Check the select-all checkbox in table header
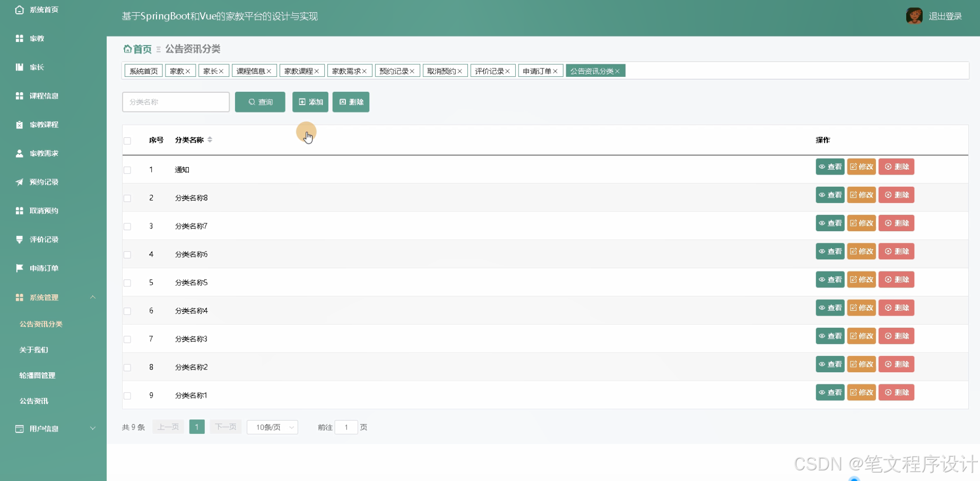This screenshot has height=481, width=980. [127, 141]
